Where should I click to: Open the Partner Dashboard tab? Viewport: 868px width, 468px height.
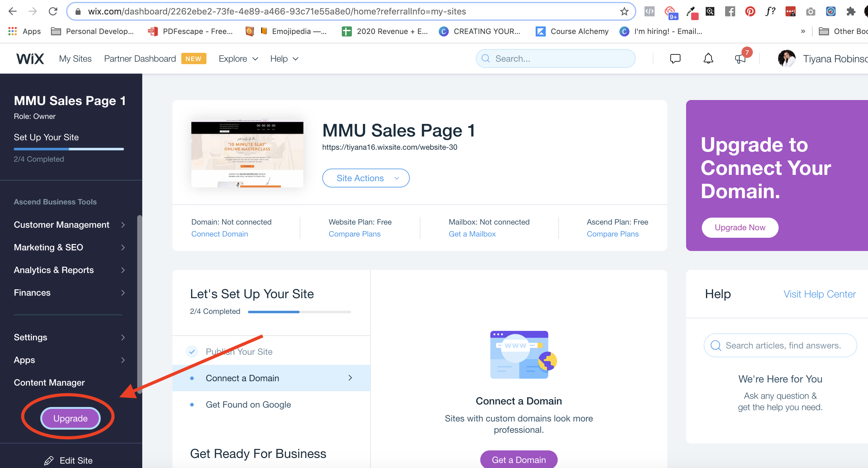pyautogui.click(x=139, y=58)
